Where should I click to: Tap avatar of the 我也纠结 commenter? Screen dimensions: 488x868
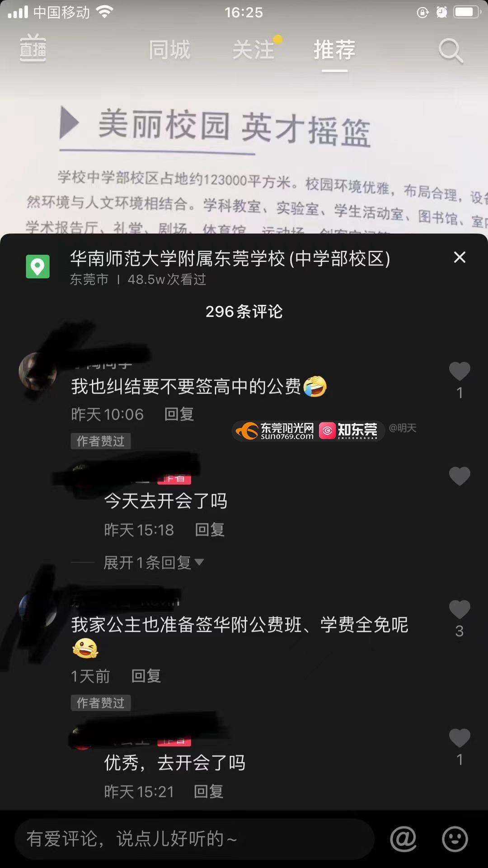click(x=38, y=372)
